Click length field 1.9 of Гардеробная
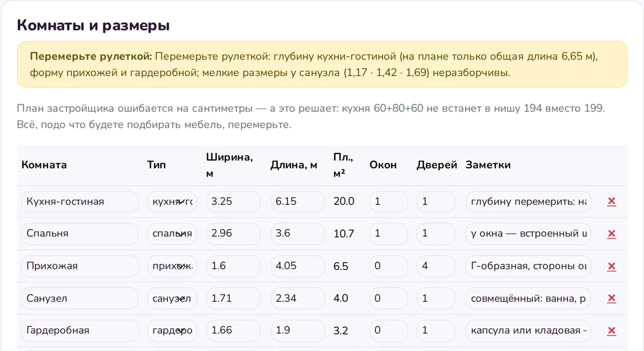 click(298, 331)
